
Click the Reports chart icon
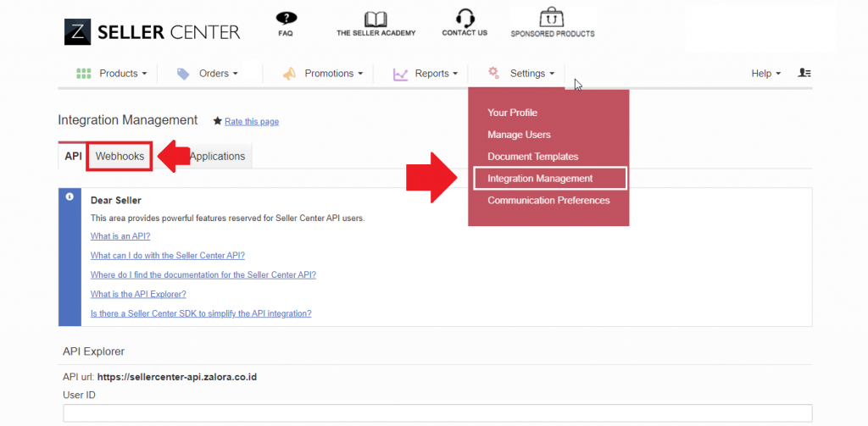coord(400,75)
